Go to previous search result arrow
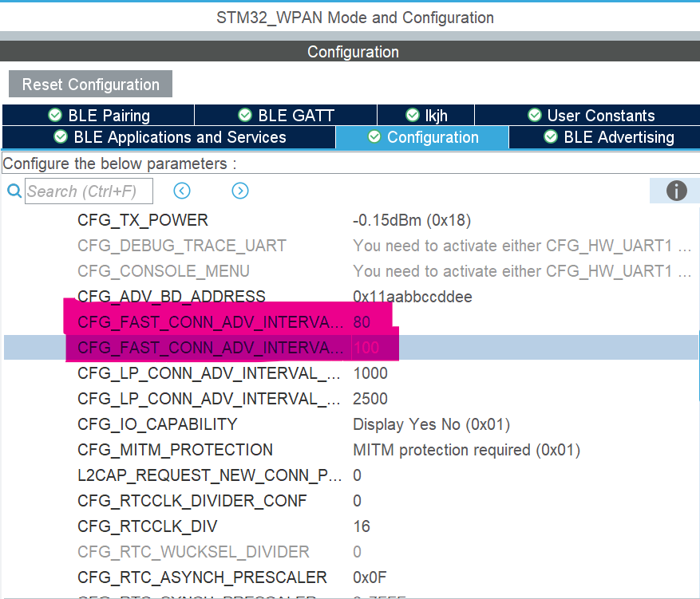The height and width of the screenshot is (599, 700). pyautogui.click(x=182, y=191)
